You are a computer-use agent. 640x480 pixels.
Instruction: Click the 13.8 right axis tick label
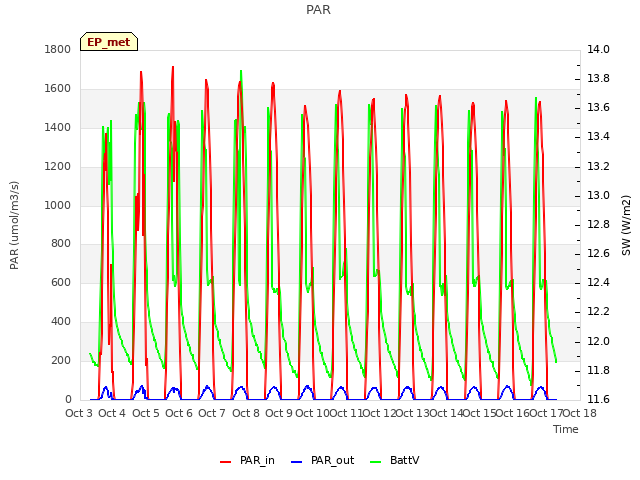[598, 79]
